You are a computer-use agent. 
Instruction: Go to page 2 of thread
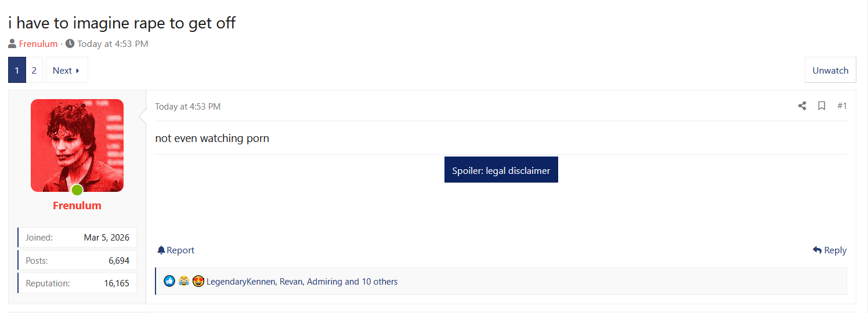[34, 70]
